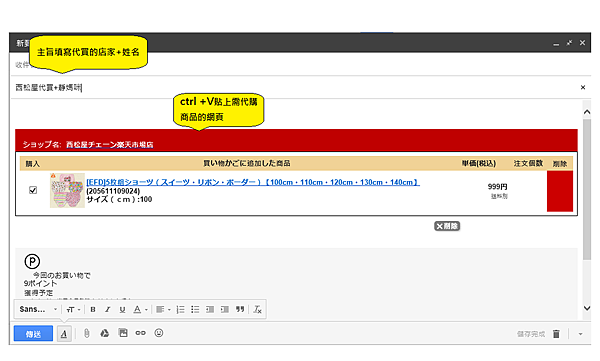
Task: Increase the indent level
Action: point(225,309)
